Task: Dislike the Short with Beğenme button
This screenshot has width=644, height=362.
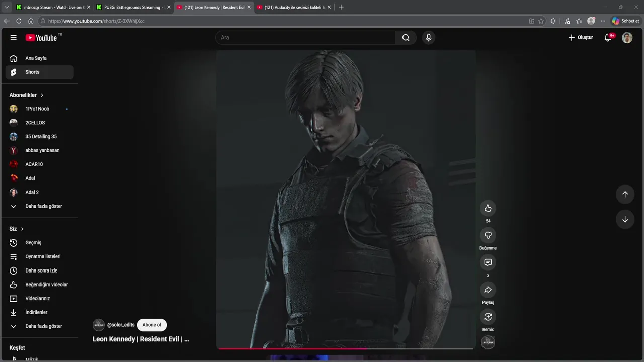Action: [x=488, y=235]
